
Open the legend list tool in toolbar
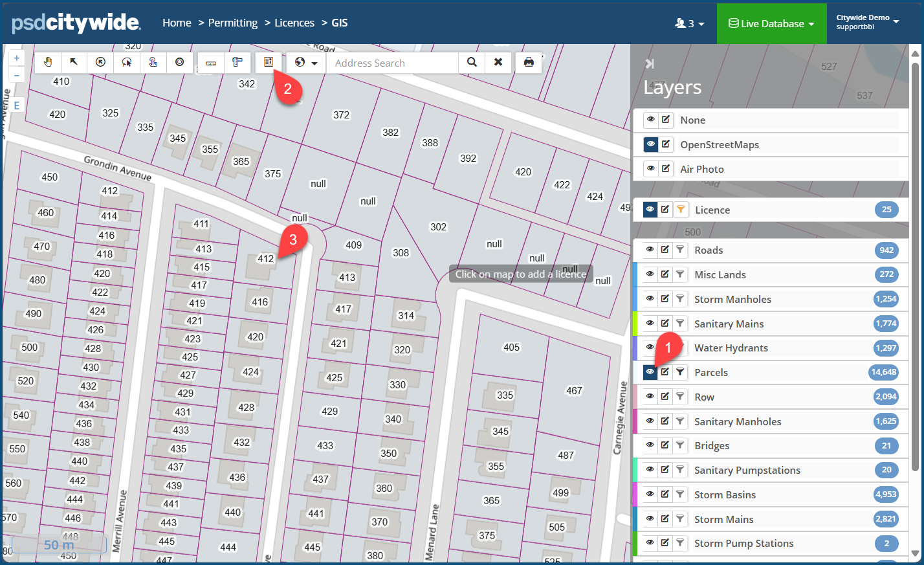tap(269, 62)
